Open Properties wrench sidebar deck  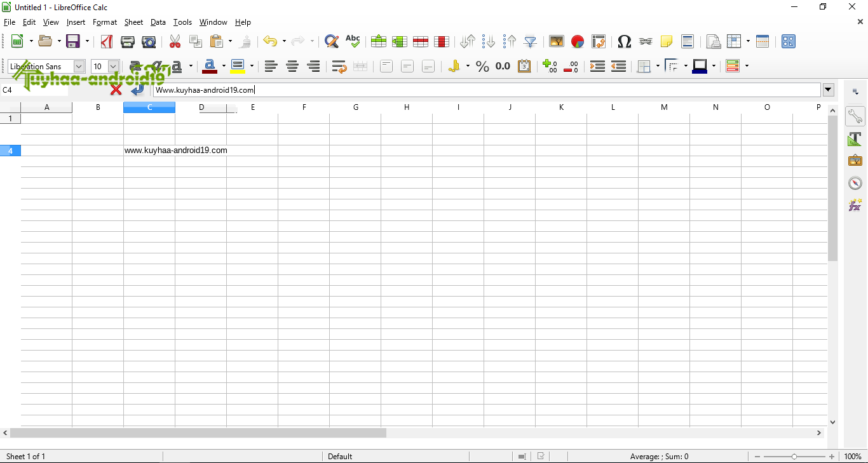[x=855, y=116]
